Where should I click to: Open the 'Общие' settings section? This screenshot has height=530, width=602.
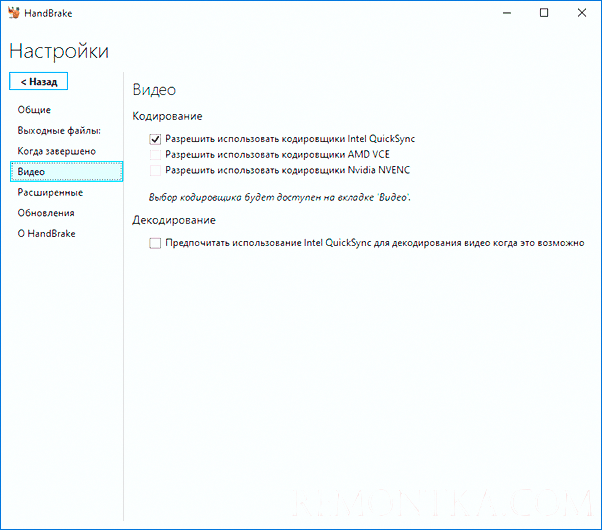pos(34,110)
